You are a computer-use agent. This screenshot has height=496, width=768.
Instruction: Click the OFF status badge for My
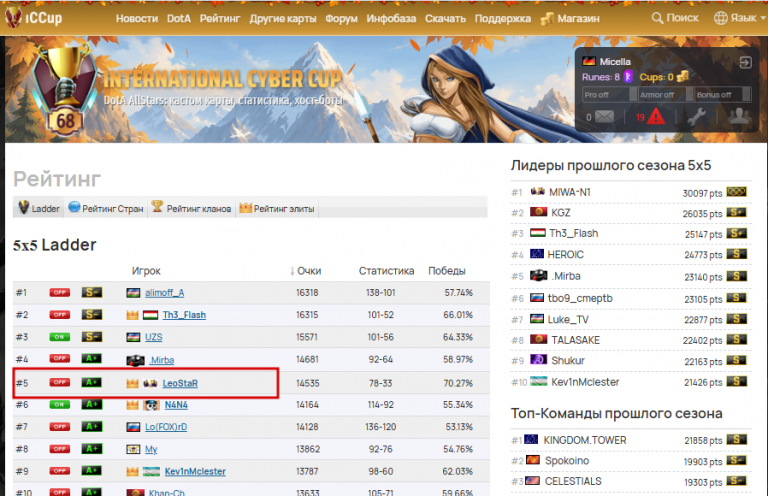click(60, 449)
